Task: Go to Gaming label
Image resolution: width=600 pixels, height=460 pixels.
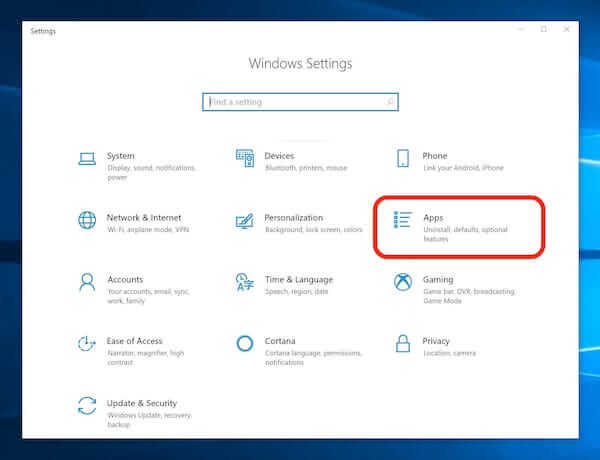Action: pos(438,280)
